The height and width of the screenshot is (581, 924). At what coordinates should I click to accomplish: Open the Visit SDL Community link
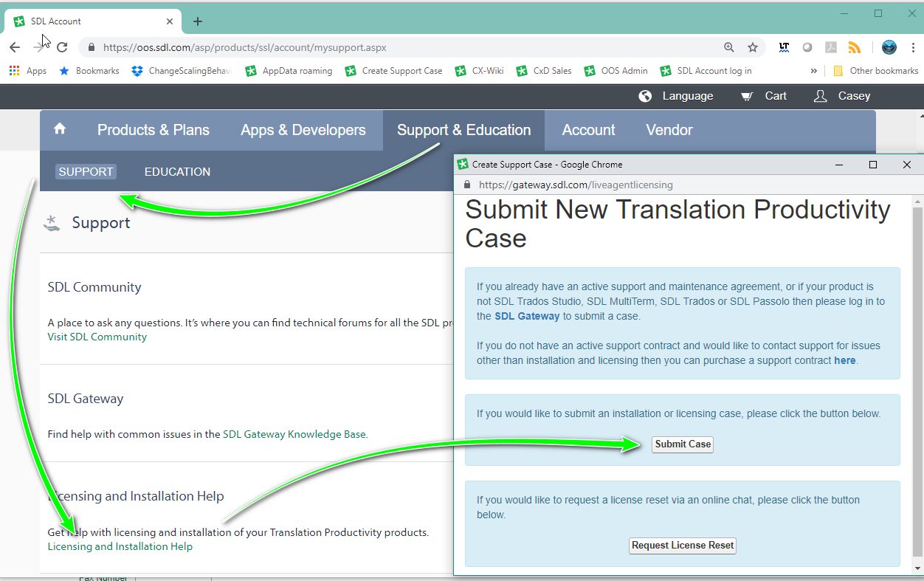click(x=97, y=337)
